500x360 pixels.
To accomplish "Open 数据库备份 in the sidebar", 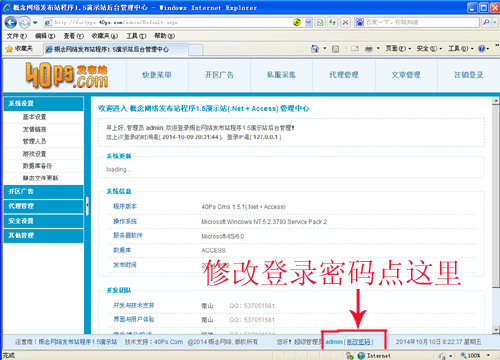I will point(37,166).
